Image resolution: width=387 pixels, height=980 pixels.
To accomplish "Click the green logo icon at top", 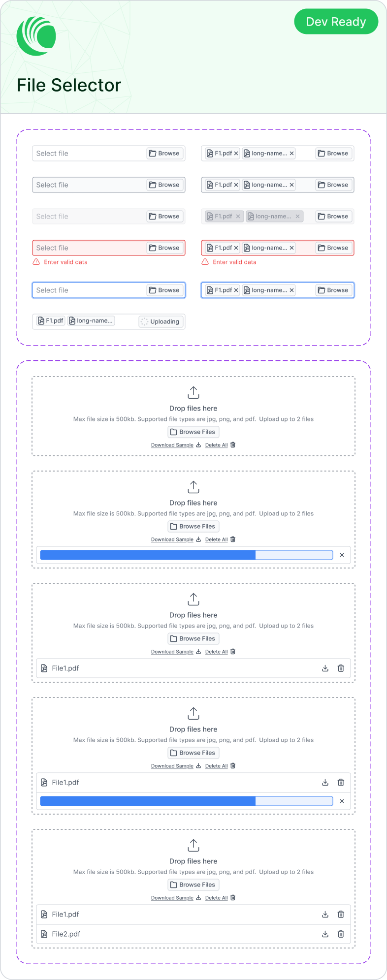I will point(36,36).
